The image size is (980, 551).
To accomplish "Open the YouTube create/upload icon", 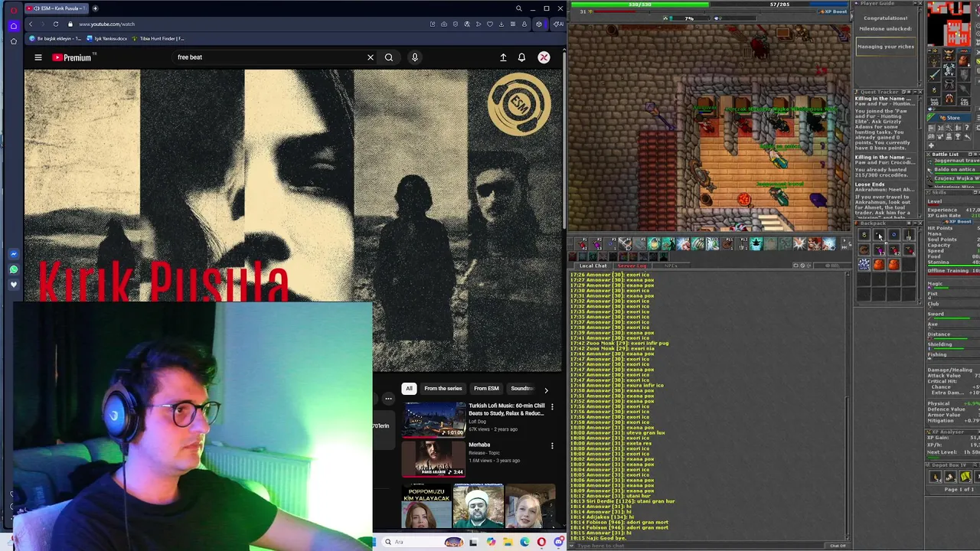I will point(503,57).
